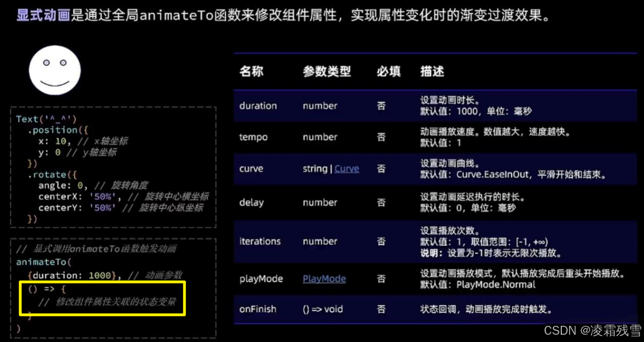The width and height of the screenshot is (644, 342).
Task: Select the 'onFinish' name cell
Action: click(257, 309)
